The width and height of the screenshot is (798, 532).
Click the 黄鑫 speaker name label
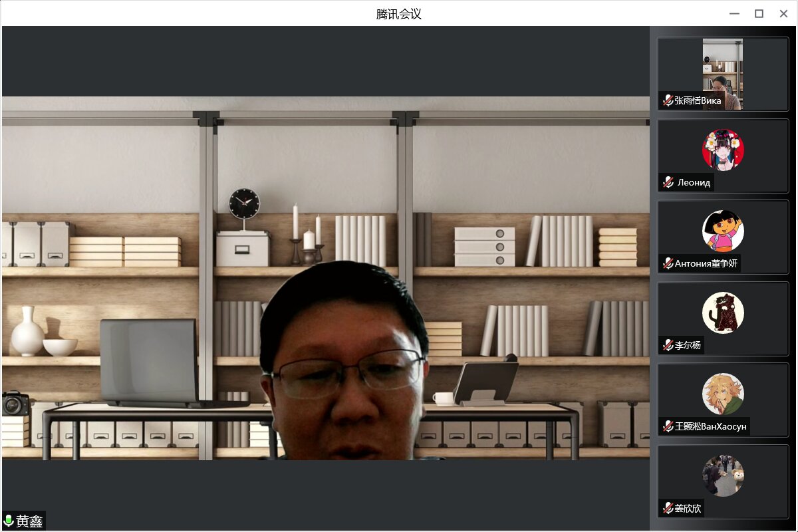pyautogui.click(x=30, y=521)
